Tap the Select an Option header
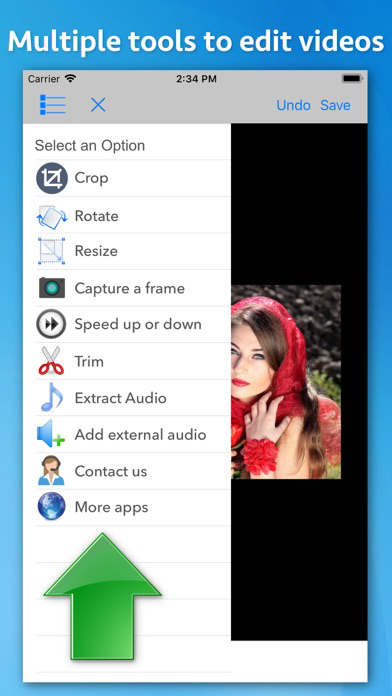 90,146
